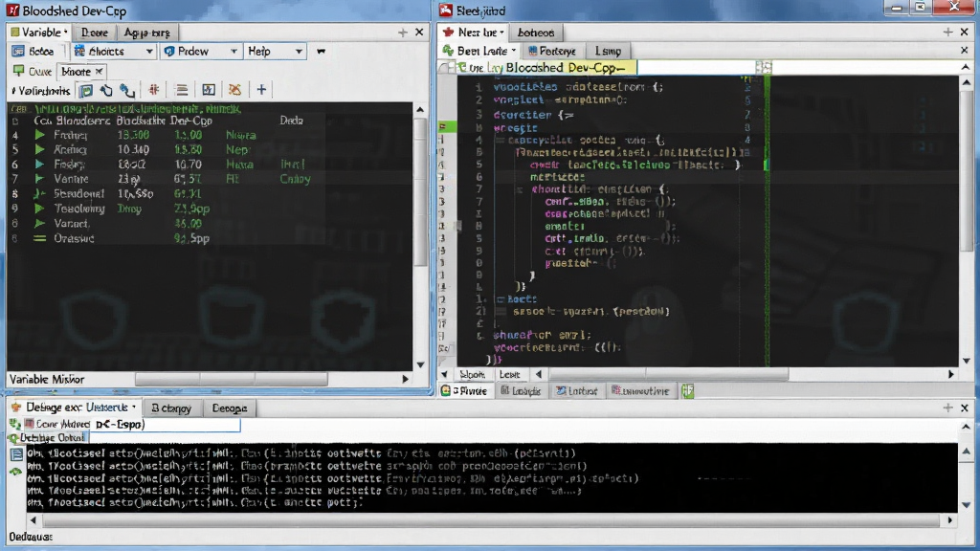Screen dimensions: 980x551
Task: Click the console horizontal scrollbar left arrow
Action: tap(33, 519)
